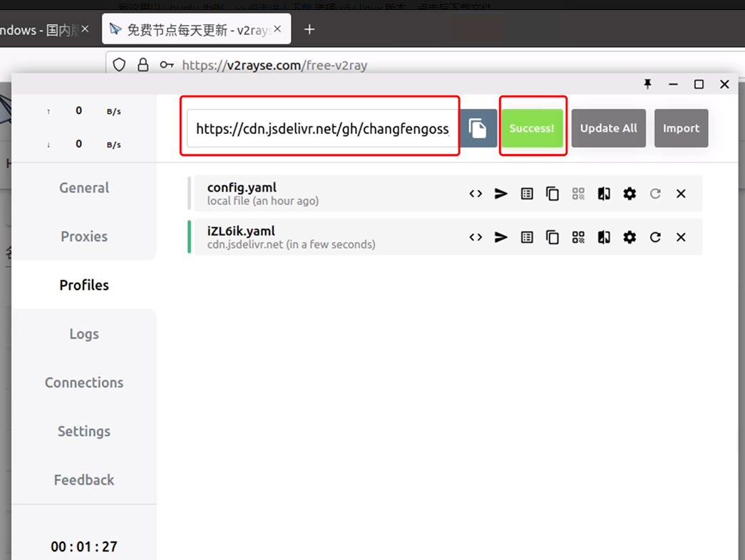745x560 pixels.
Task: Click the Update All button
Action: (x=609, y=128)
